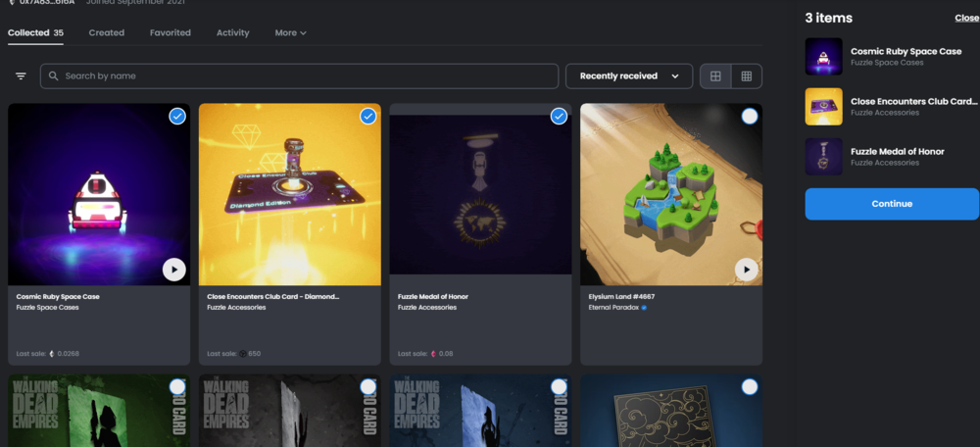The height and width of the screenshot is (447, 980).
Task: Click the search magnifier icon
Action: [54, 76]
